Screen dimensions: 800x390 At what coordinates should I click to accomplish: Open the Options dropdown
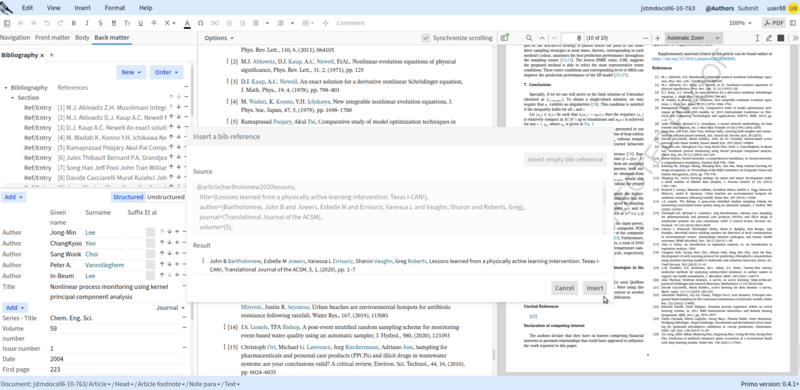pyautogui.click(x=219, y=38)
